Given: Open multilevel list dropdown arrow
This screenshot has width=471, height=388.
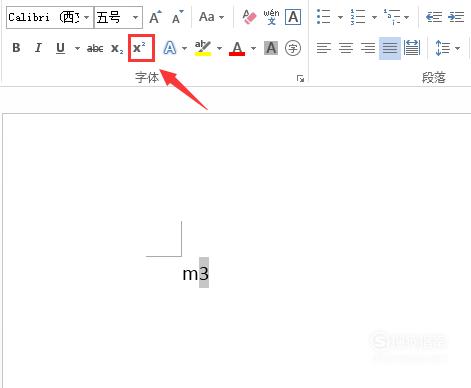Looking at the screenshot, I should pyautogui.click(x=406, y=17).
